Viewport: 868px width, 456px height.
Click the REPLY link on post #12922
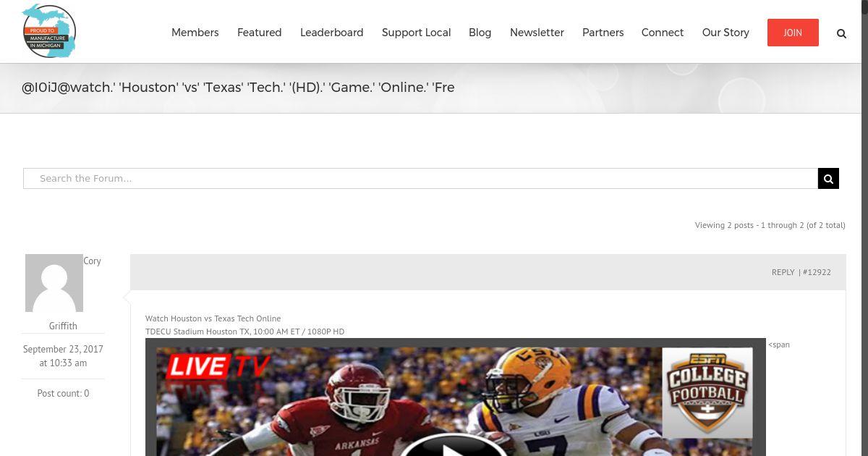(783, 272)
